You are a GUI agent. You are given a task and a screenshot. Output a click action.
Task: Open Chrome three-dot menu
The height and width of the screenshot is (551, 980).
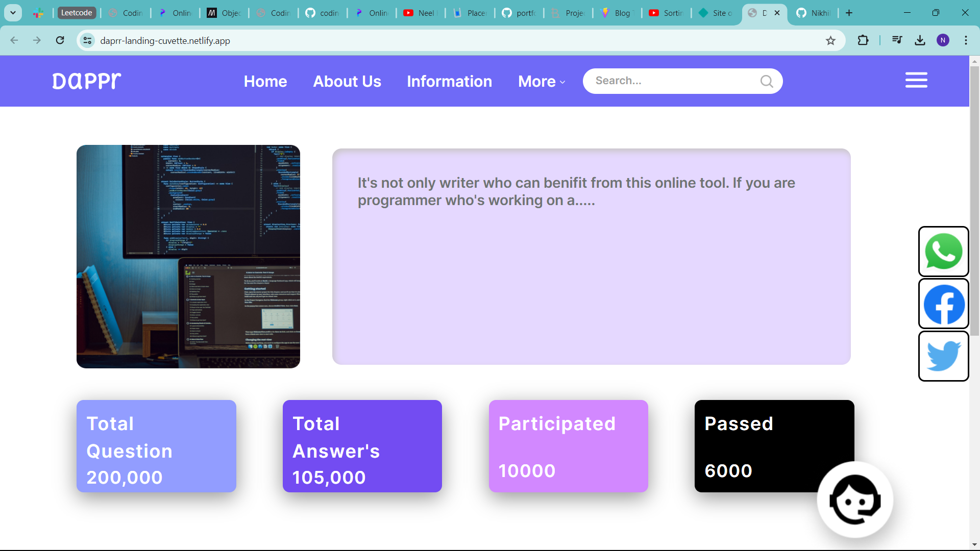point(966,40)
